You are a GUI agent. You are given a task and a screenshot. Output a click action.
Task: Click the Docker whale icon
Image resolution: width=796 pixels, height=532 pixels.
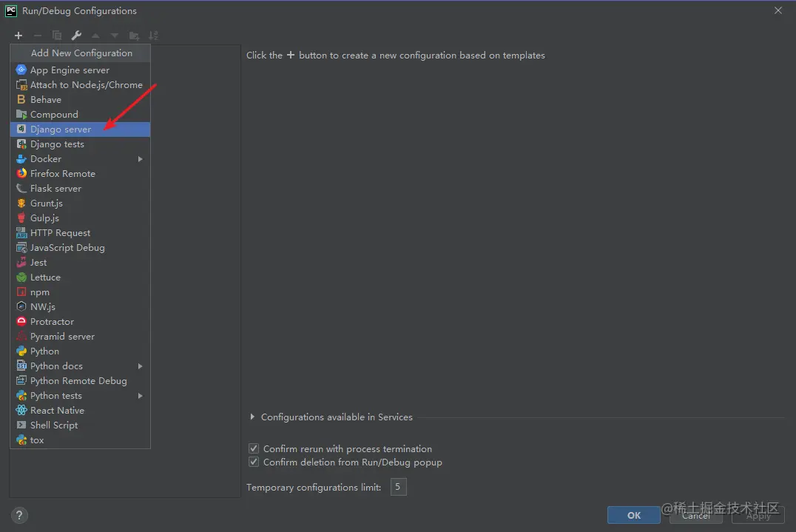(x=21, y=159)
